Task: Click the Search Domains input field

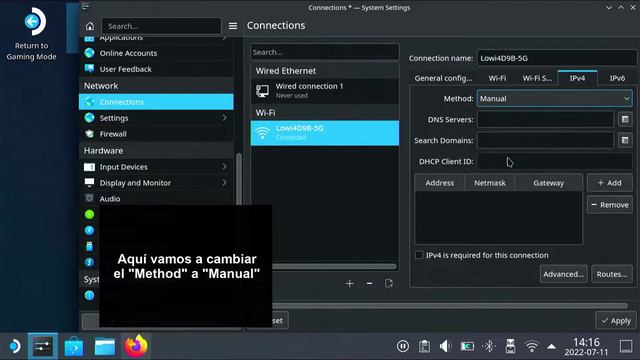Action: [x=545, y=140]
